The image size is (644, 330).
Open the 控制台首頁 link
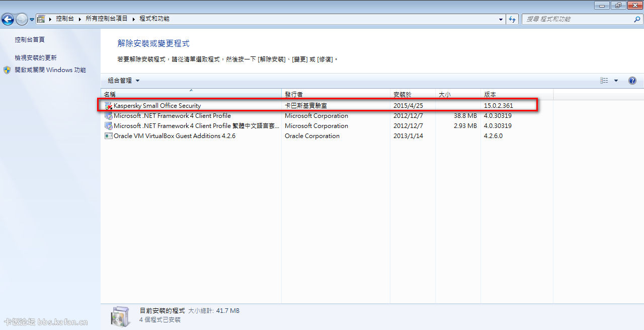[30, 39]
